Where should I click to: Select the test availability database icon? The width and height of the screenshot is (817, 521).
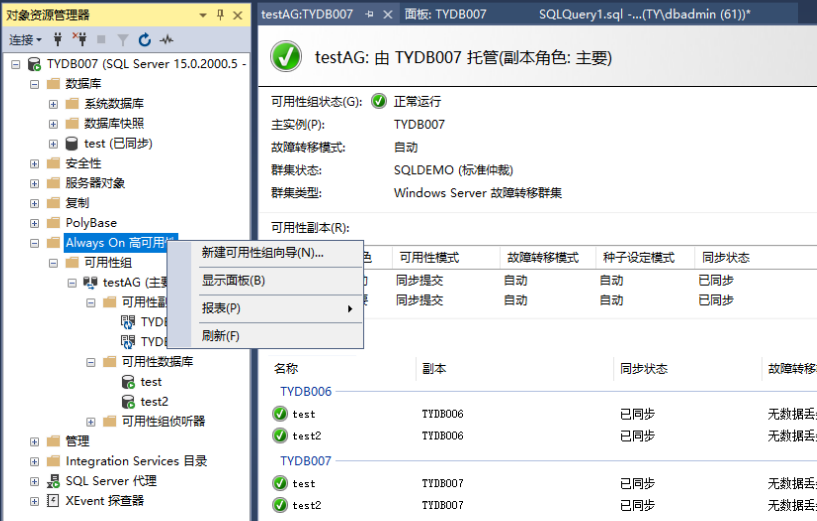(128, 382)
